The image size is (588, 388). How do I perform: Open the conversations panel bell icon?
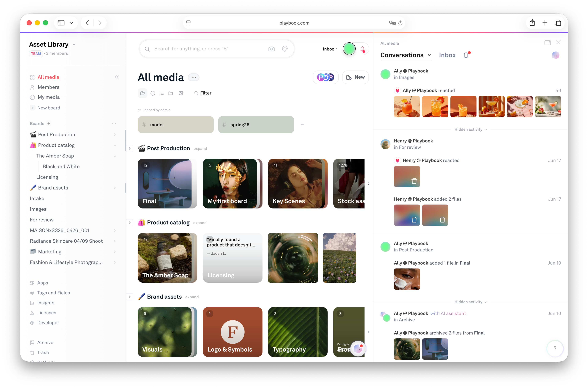(466, 55)
